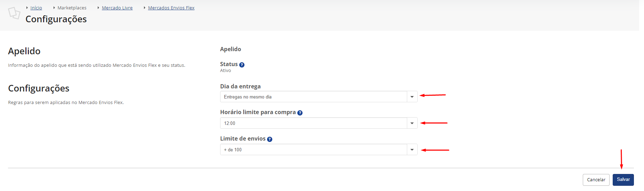The width and height of the screenshot is (644, 191).
Task: Click the Configurações page icon in header
Action: pos(14,13)
